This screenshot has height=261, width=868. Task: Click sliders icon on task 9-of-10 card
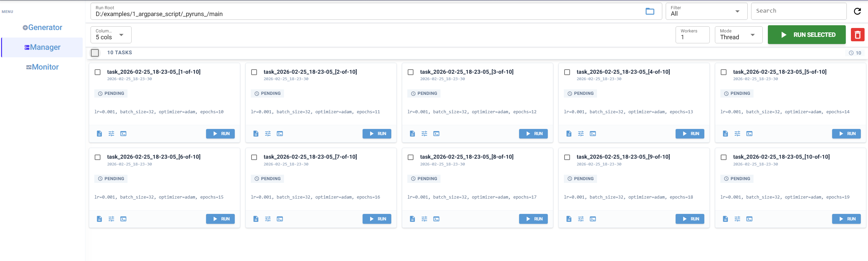point(581,219)
